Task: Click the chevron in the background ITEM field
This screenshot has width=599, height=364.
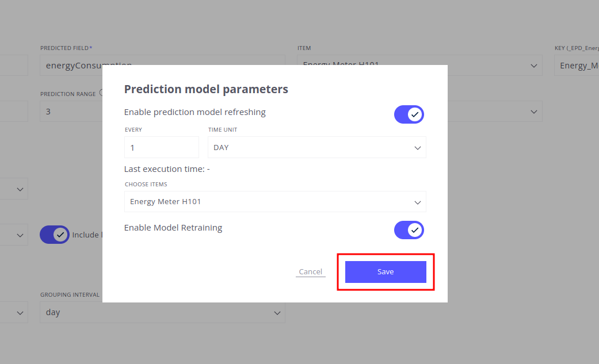Action: tap(533, 66)
